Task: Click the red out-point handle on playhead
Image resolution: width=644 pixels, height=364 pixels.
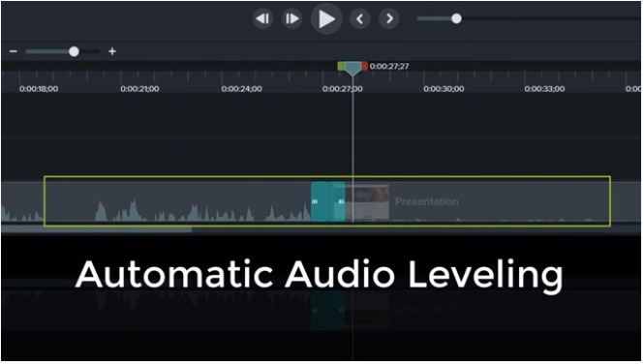Action: (365, 66)
